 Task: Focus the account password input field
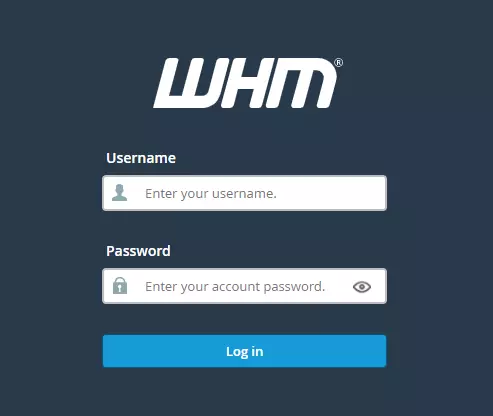click(x=245, y=286)
